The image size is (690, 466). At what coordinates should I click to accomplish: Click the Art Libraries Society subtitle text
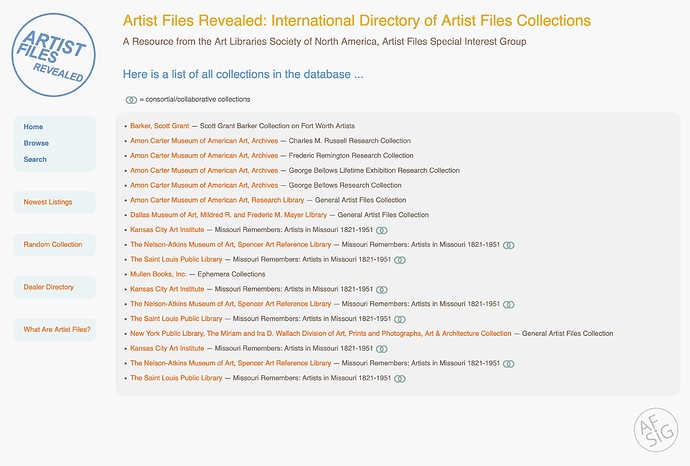coord(324,42)
